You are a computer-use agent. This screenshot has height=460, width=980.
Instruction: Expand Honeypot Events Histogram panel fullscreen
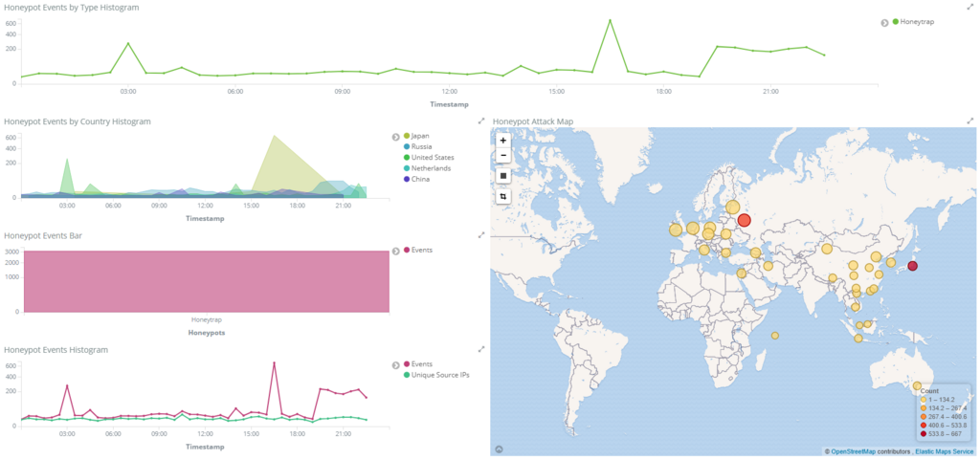click(481, 349)
